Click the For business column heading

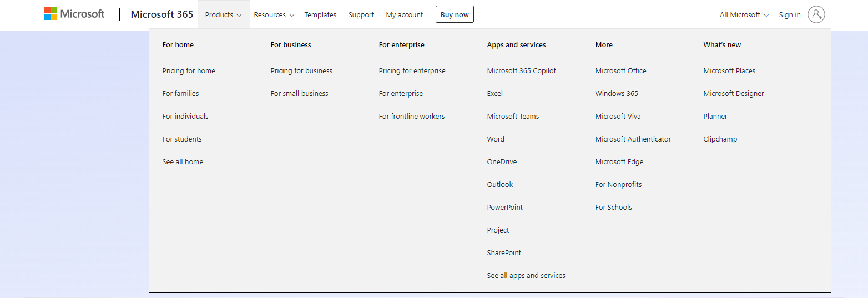tap(291, 45)
